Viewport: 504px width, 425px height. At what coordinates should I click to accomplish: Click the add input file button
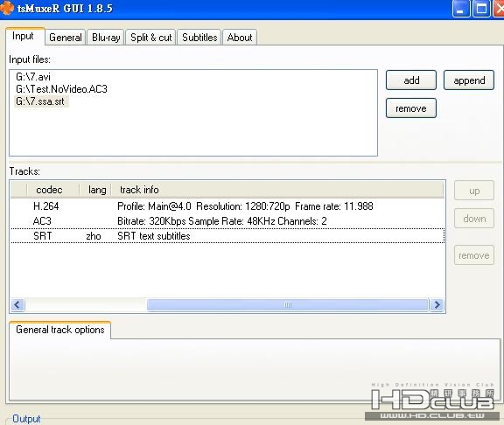pos(411,80)
